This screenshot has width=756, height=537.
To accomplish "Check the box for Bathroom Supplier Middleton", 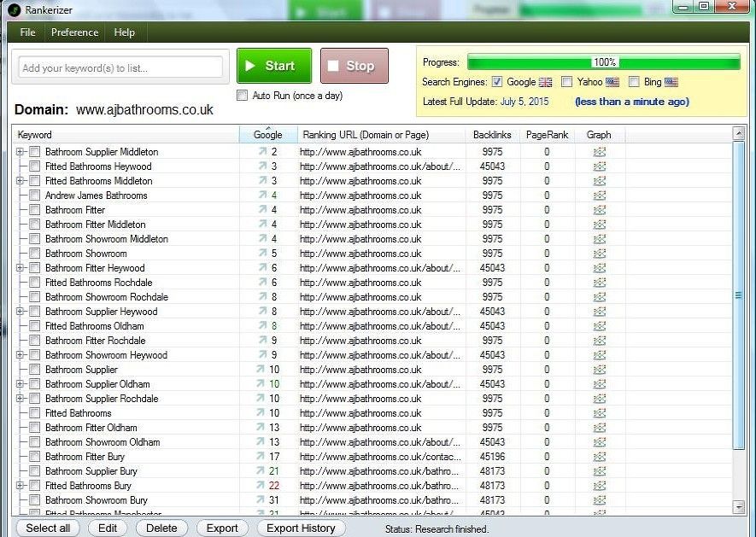I will [x=34, y=152].
